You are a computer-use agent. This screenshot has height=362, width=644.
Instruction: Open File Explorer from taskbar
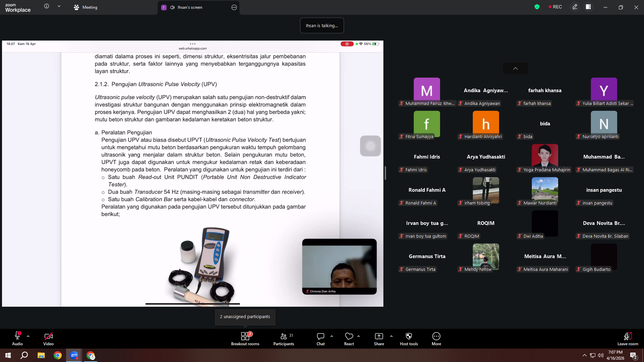coord(41,355)
